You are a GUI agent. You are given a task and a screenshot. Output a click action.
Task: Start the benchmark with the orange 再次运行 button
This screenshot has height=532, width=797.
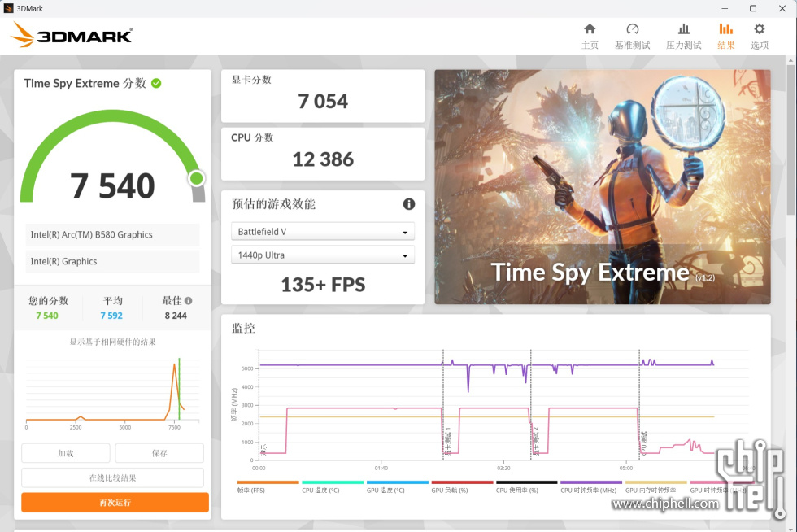point(115,503)
